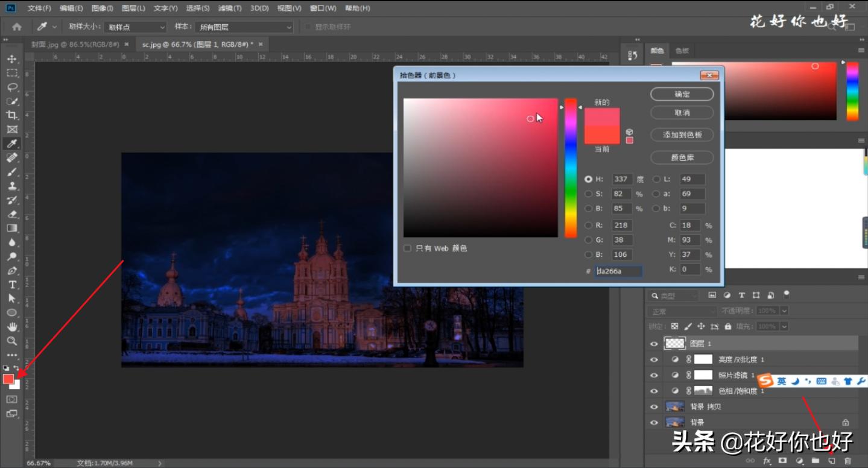The image size is (868, 468).
Task: Select the Crop tool
Action: [11, 115]
